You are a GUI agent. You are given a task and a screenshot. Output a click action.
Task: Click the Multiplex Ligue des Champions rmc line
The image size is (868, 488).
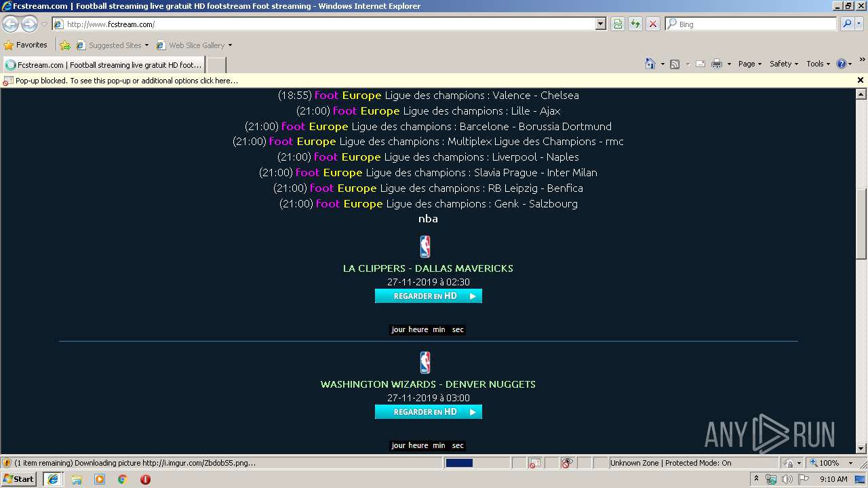[x=428, y=142]
